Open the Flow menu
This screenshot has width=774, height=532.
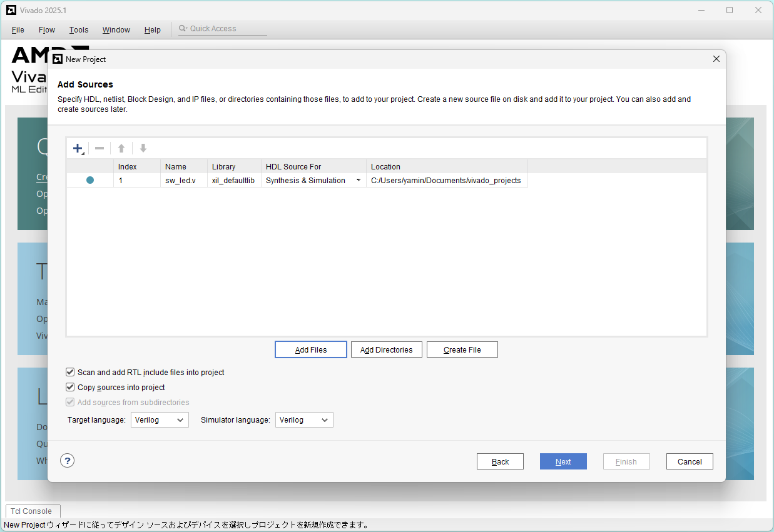coord(47,29)
